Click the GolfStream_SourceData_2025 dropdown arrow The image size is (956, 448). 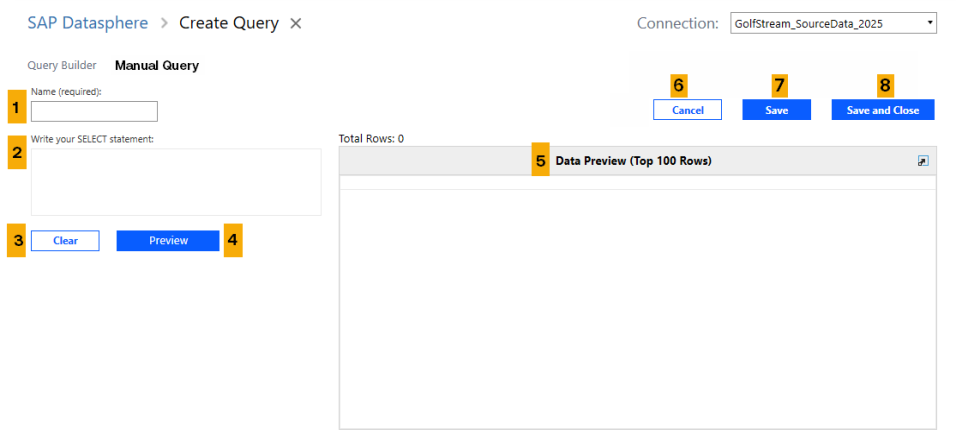[929, 23]
